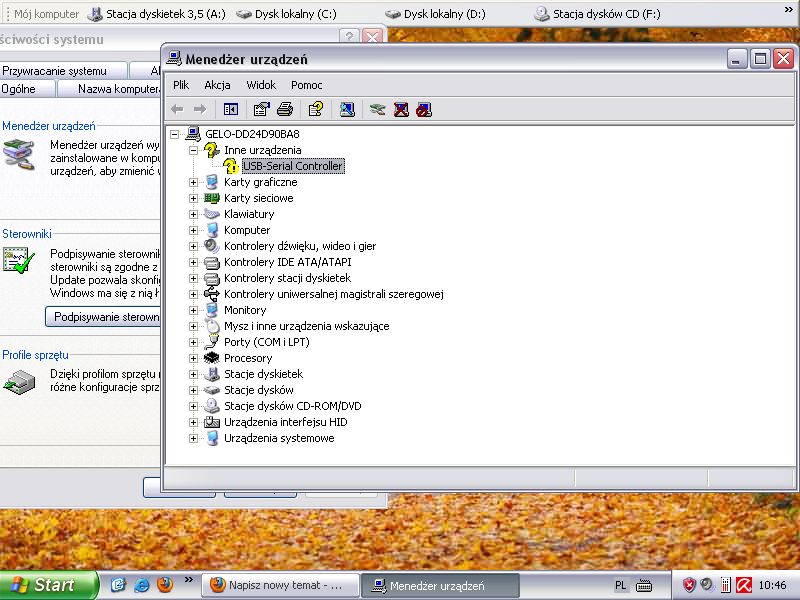
Task: Click the Disable device toolbar icon
Action: click(x=424, y=109)
